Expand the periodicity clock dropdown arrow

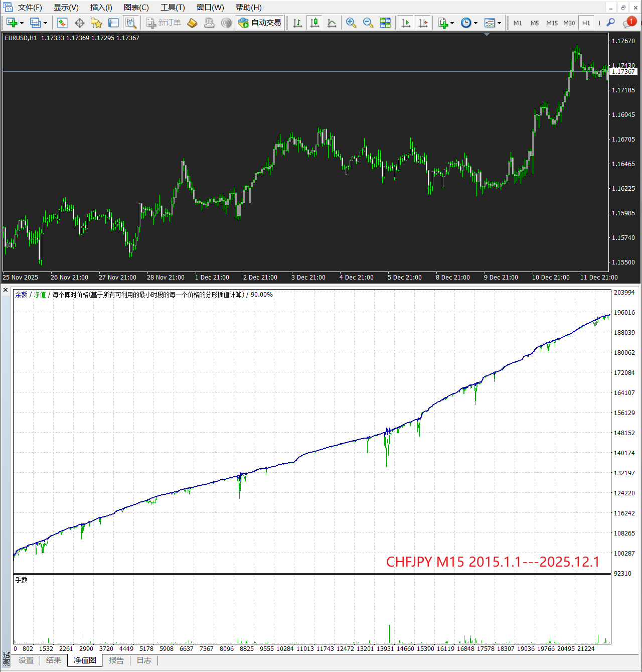click(x=475, y=23)
